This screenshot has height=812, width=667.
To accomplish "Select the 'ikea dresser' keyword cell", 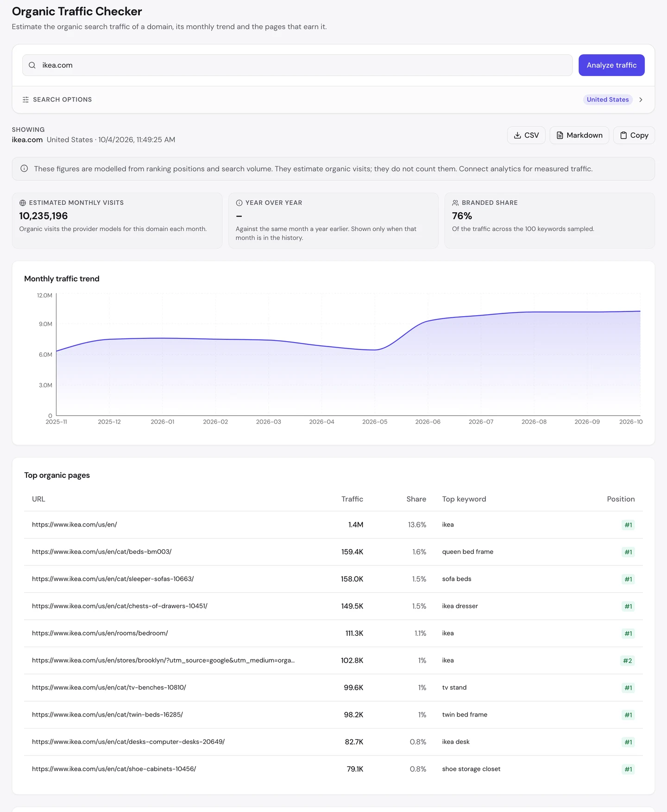I will click(460, 606).
